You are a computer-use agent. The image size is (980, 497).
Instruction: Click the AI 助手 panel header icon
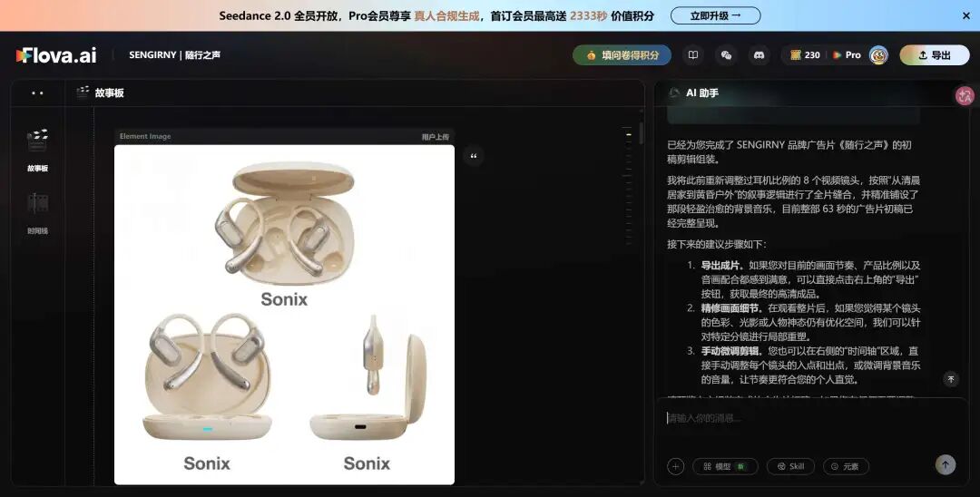click(674, 93)
